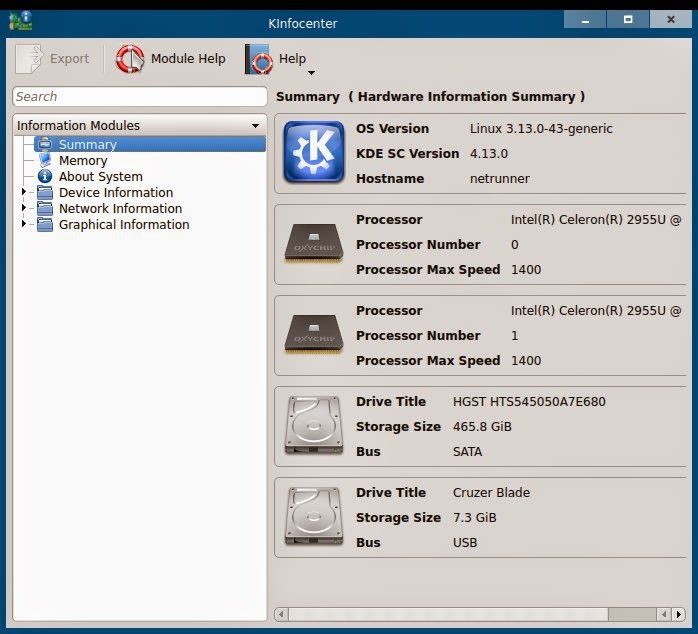Click the hostname value 'netrunner'
The height and width of the screenshot is (634, 698).
pyautogui.click(x=499, y=179)
